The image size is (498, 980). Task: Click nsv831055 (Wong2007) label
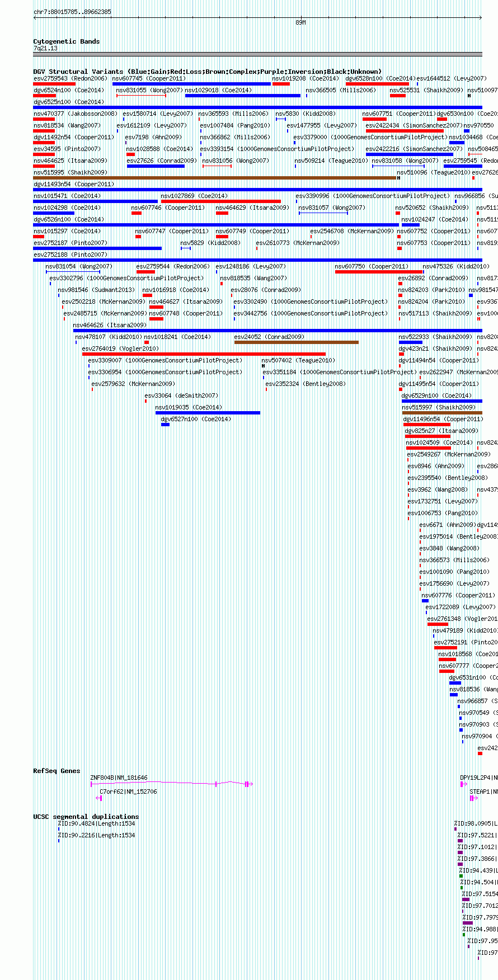coord(149,91)
